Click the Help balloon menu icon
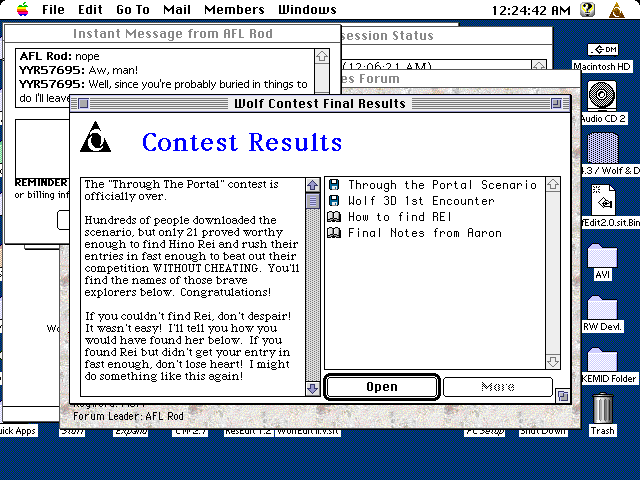 click(x=587, y=9)
